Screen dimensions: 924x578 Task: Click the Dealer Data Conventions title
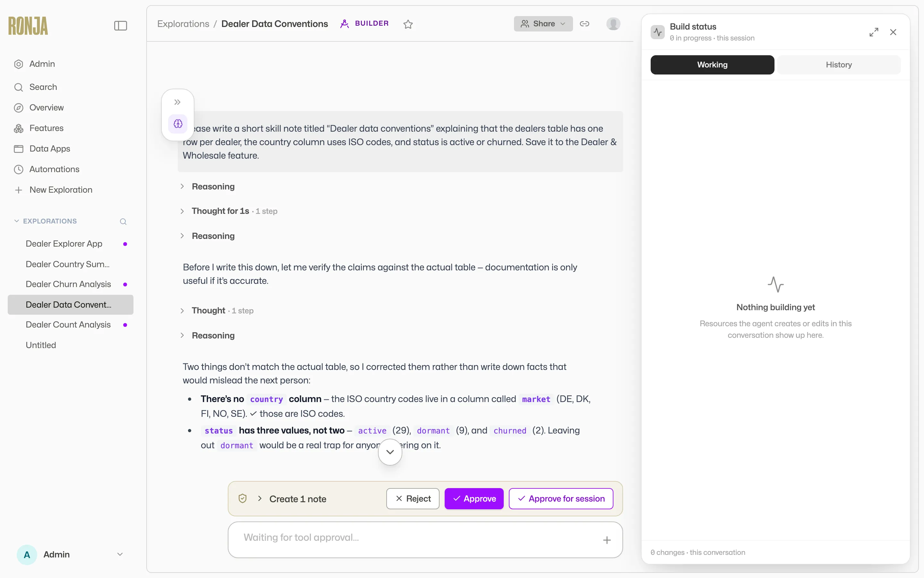pos(275,24)
